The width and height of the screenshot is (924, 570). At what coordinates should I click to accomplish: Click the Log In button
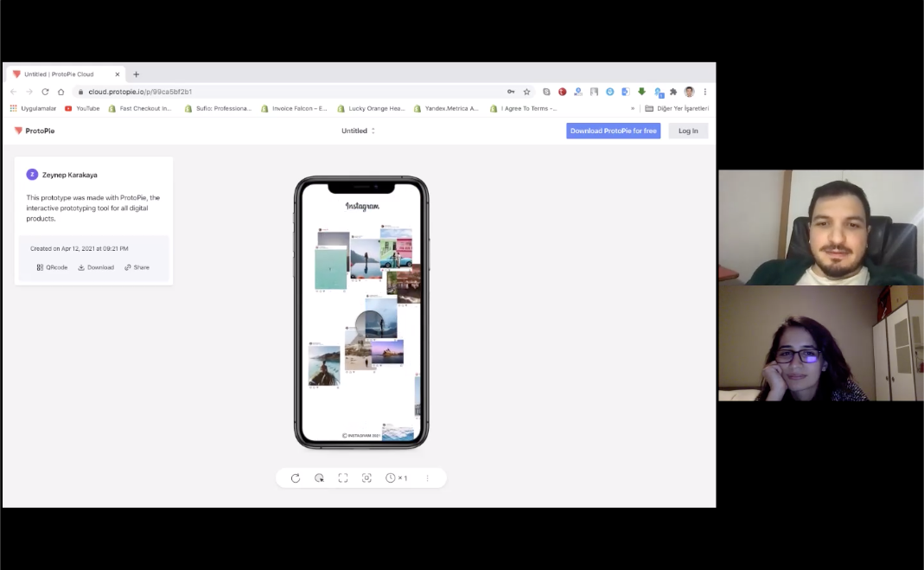pos(688,131)
